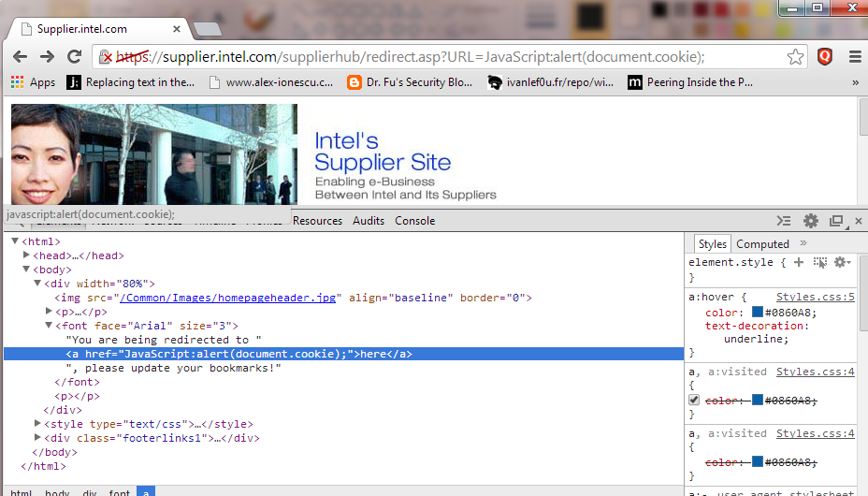Open 'Replacing text in the...' bookmark
This screenshot has height=496, width=868.
131,82
